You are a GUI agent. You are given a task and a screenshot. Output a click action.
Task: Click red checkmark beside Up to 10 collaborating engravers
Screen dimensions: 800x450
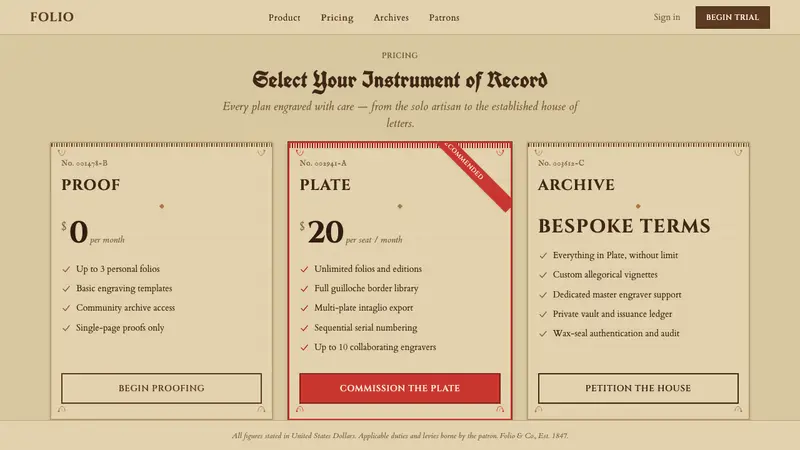click(x=304, y=347)
